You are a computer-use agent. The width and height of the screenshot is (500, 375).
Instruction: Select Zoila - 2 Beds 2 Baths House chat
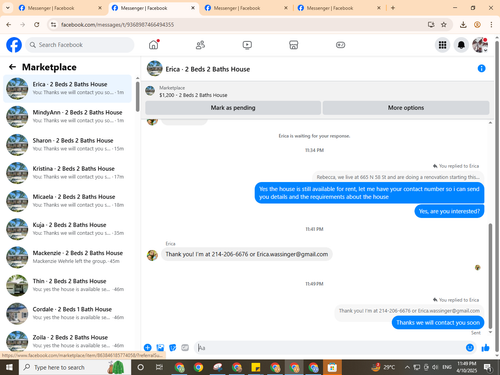tap(67, 341)
